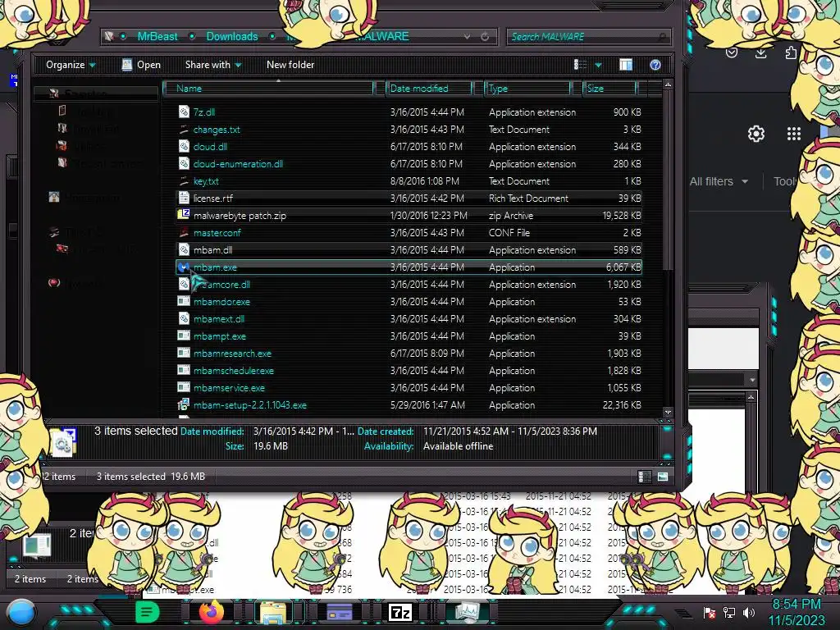
Task: Sort by the Date modified column header
Action: [x=429, y=89]
